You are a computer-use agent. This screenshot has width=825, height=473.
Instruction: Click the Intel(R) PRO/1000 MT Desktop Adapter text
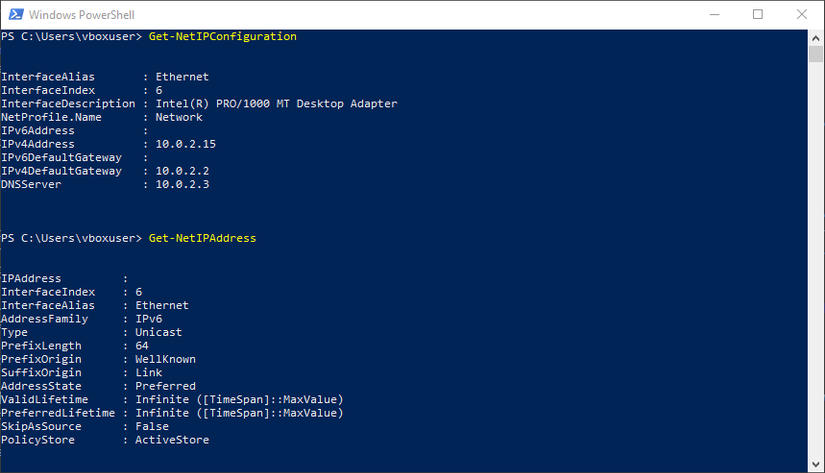tap(276, 104)
